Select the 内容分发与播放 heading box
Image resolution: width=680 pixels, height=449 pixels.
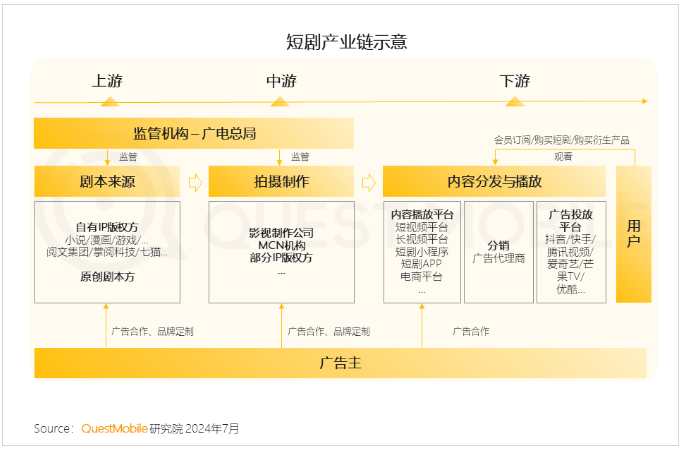point(494,182)
